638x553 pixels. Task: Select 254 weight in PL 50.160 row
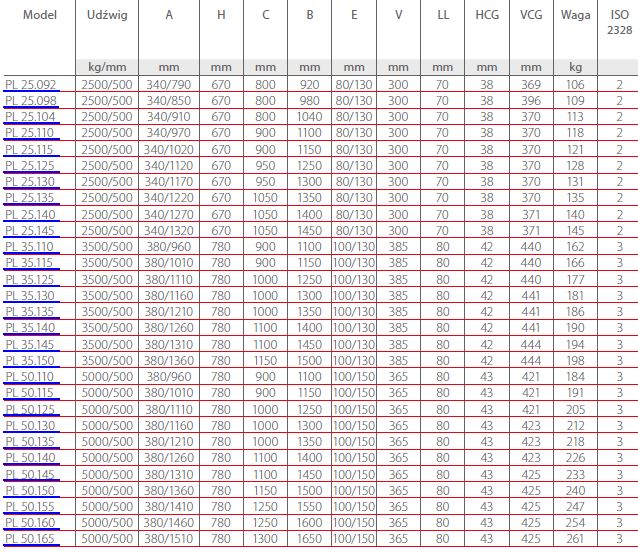point(575,522)
